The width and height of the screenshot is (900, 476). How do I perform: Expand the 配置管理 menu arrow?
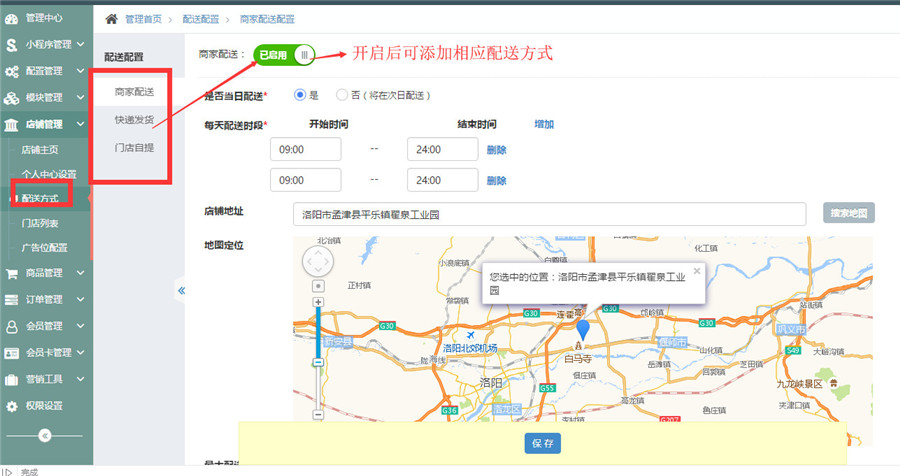pyautogui.click(x=80, y=71)
